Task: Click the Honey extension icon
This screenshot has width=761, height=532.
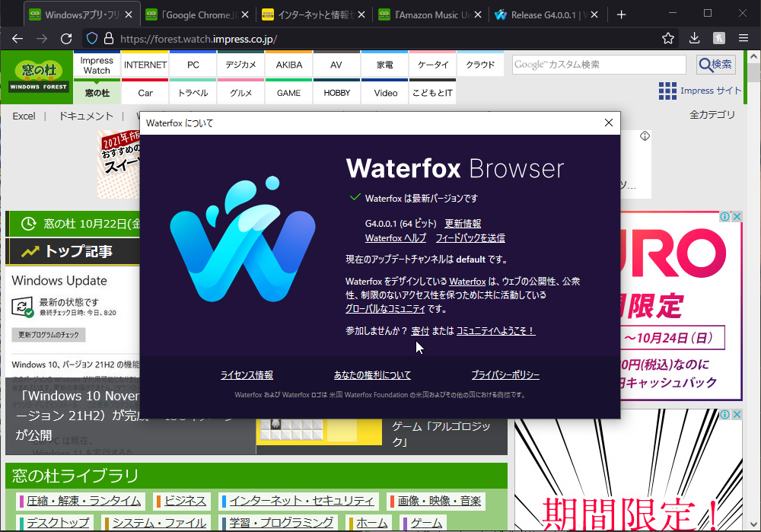Action: (718, 37)
